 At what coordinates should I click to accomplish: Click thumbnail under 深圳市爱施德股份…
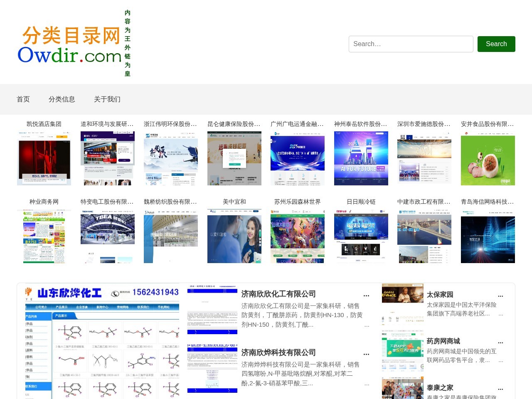point(424,158)
